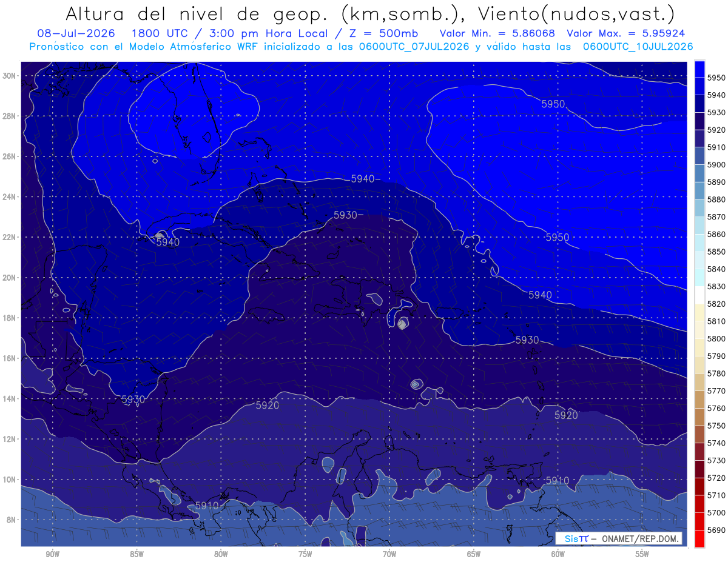Click the colorbar legend value '5880'
728x562 pixels.
716,199
